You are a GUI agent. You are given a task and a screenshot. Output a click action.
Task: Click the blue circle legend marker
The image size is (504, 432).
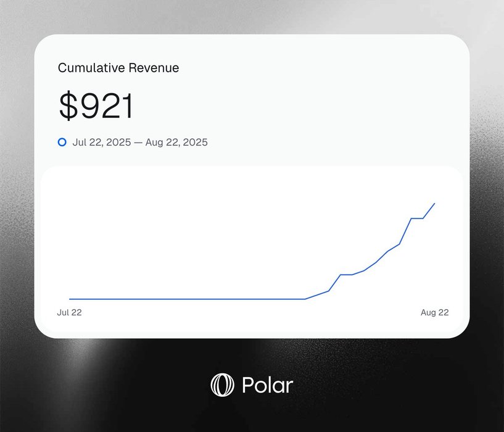click(x=62, y=142)
